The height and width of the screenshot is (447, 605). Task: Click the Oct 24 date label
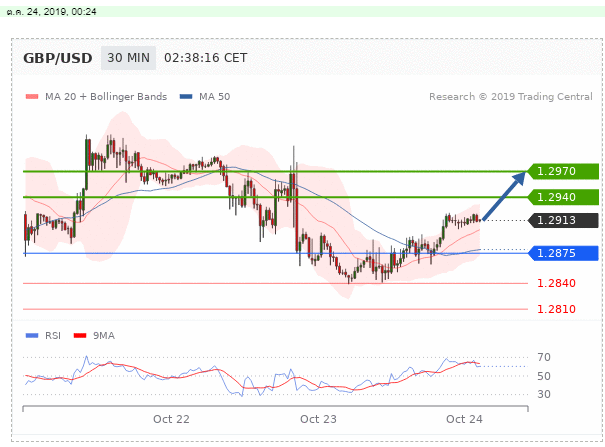pyautogui.click(x=464, y=419)
